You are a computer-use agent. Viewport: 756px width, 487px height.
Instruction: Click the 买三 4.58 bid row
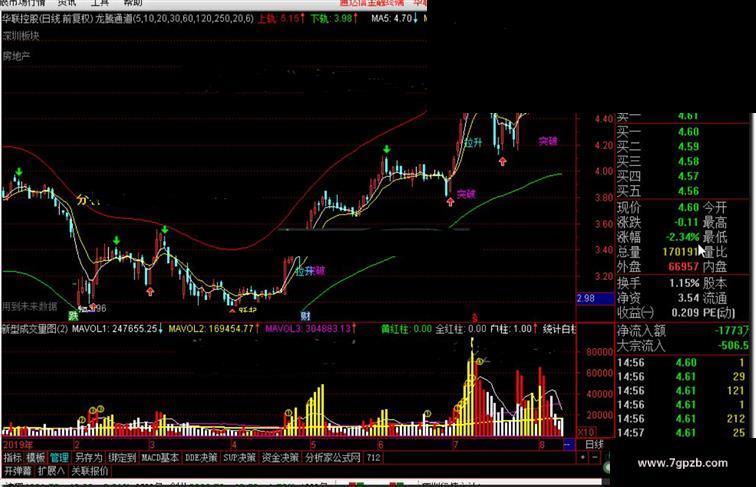(x=658, y=162)
